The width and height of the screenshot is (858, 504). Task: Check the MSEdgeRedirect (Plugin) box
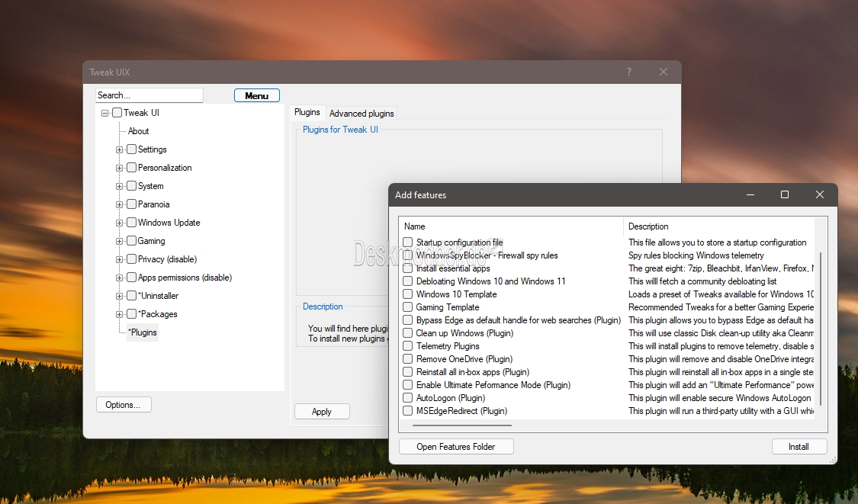click(x=408, y=411)
